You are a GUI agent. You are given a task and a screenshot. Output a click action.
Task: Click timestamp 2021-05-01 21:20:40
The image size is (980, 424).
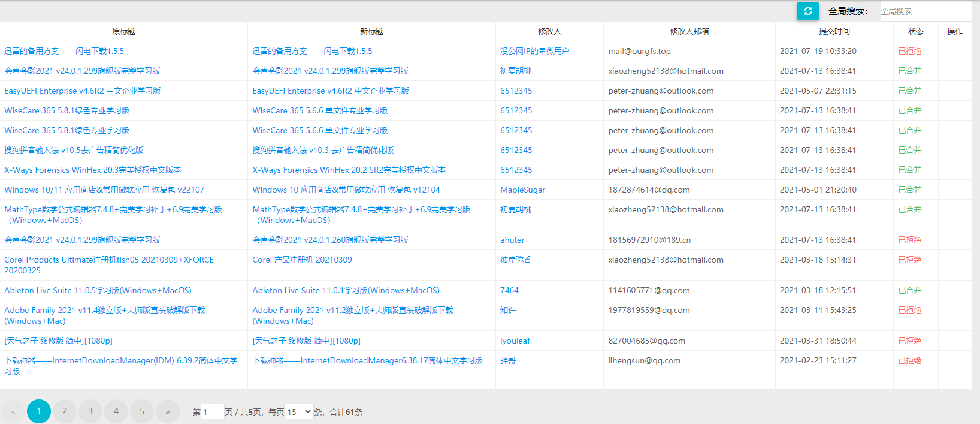point(818,190)
